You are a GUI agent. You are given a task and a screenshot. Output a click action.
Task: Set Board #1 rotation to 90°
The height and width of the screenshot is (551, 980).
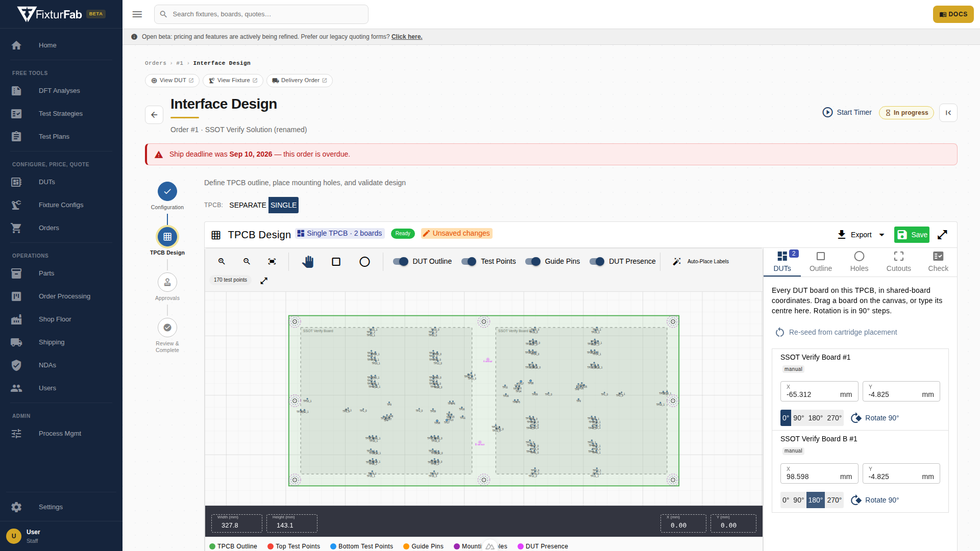click(798, 418)
